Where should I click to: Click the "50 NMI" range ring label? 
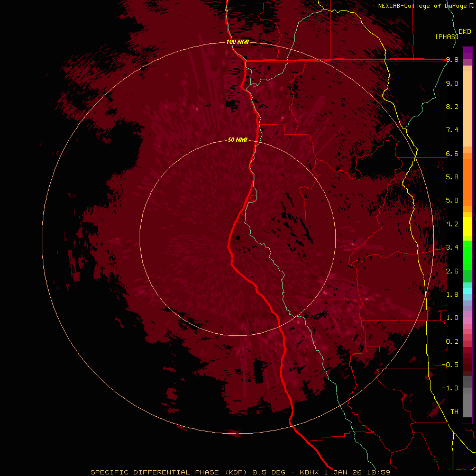pyautogui.click(x=237, y=140)
